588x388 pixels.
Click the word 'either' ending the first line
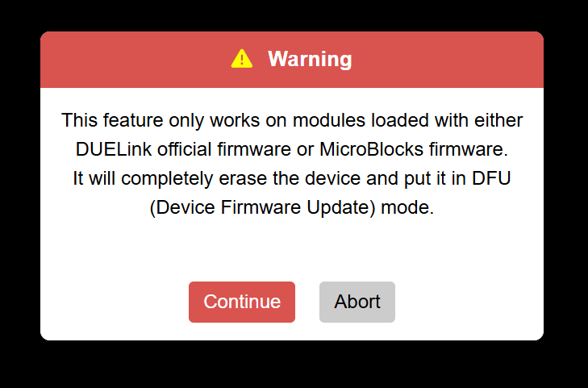pos(498,122)
